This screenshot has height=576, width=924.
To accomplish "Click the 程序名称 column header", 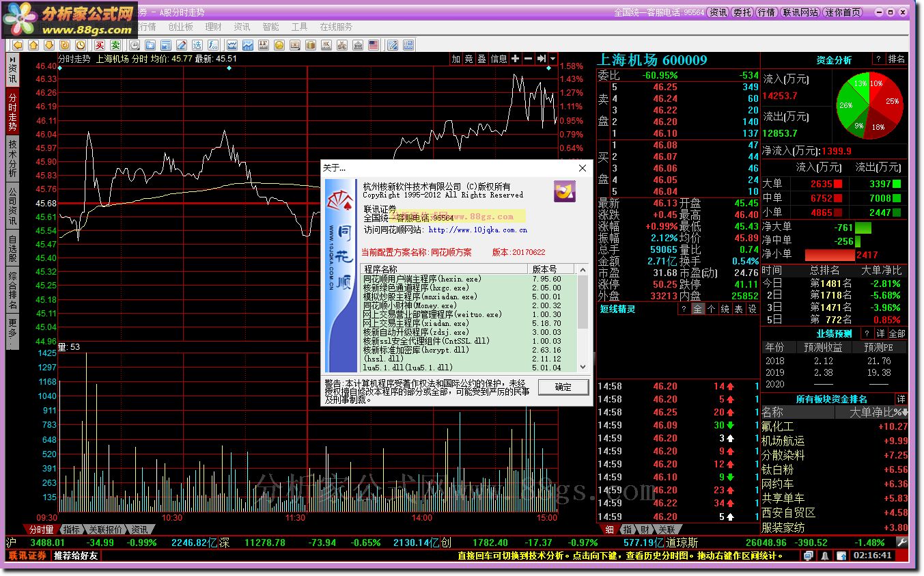I will pyautogui.click(x=445, y=269).
